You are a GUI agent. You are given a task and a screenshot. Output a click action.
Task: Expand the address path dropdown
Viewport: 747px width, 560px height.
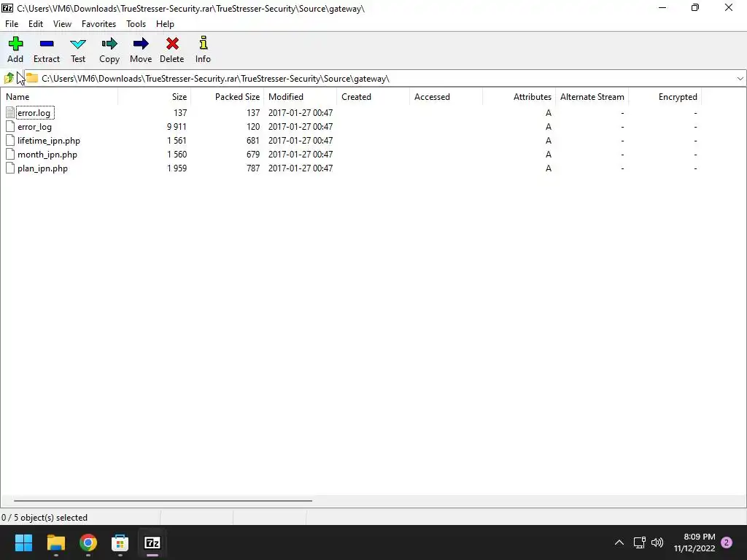click(740, 79)
